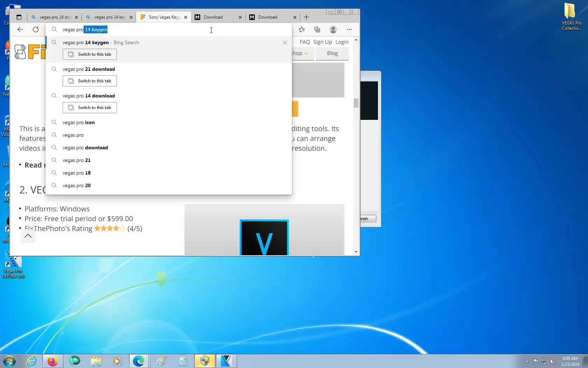
Task: Close the 'Sony Vegas Keyg' tab
Action: (x=185, y=17)
